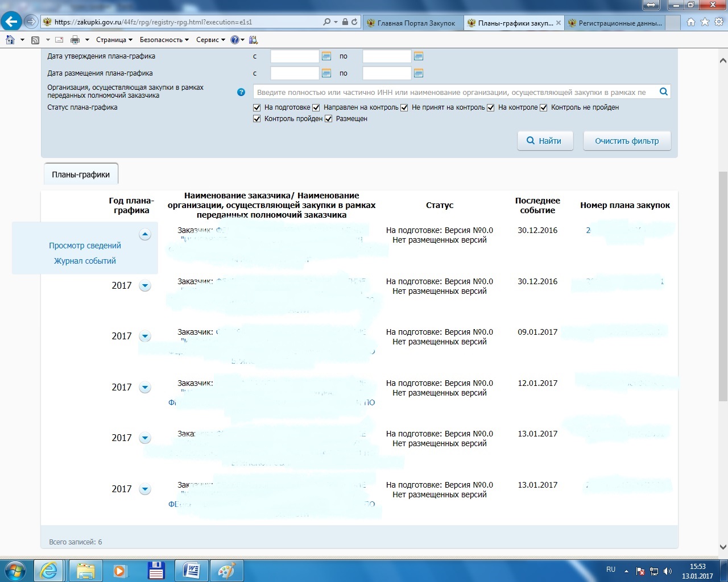The image size is (728, 582).
Task: Expand the dropdown arrow for 09.01.2017 row
Action: (x=145, y=336)
